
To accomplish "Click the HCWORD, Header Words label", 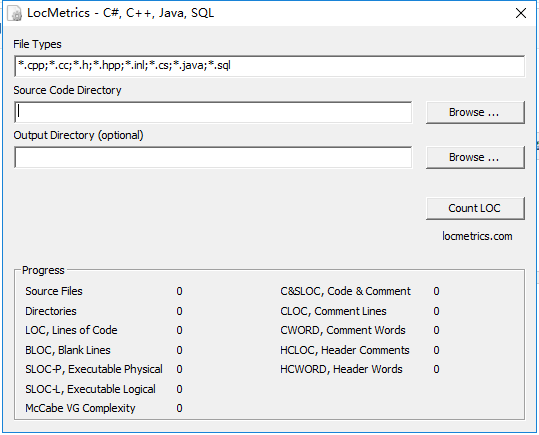I will pyautogui.click(x=341, y=369).
